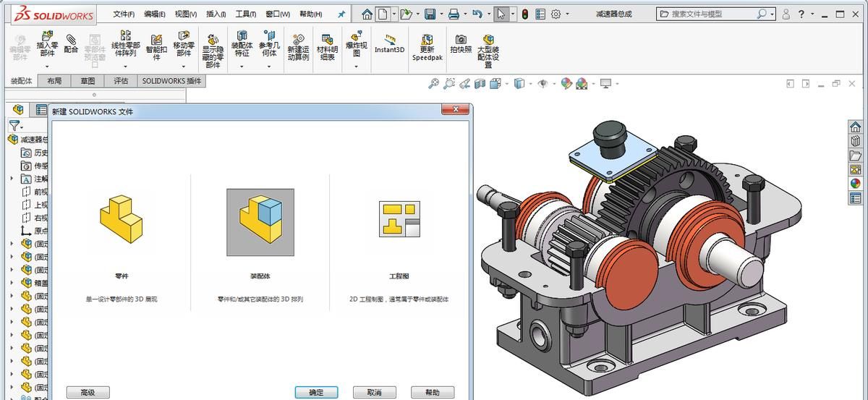Switch to the 布局 tab
Viewport: 868px width, 400px height.
click(x=54, y=81)
